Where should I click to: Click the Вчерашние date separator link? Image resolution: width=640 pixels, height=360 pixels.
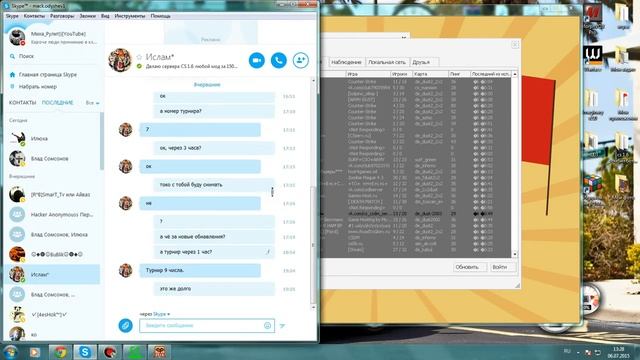tap(207, 84)
